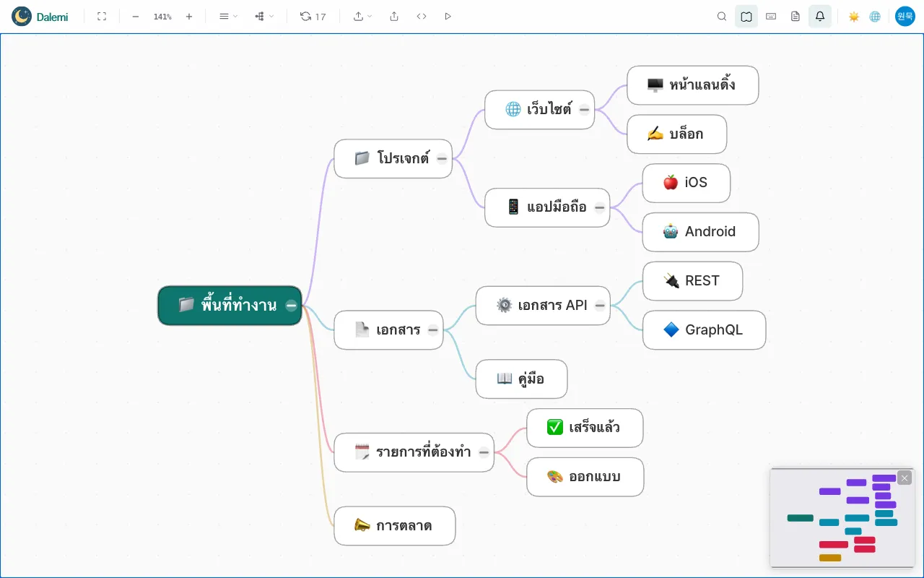The width and height of the screenshot is (924, 578).
Task: Select the Android node
Action: [700, 232]
